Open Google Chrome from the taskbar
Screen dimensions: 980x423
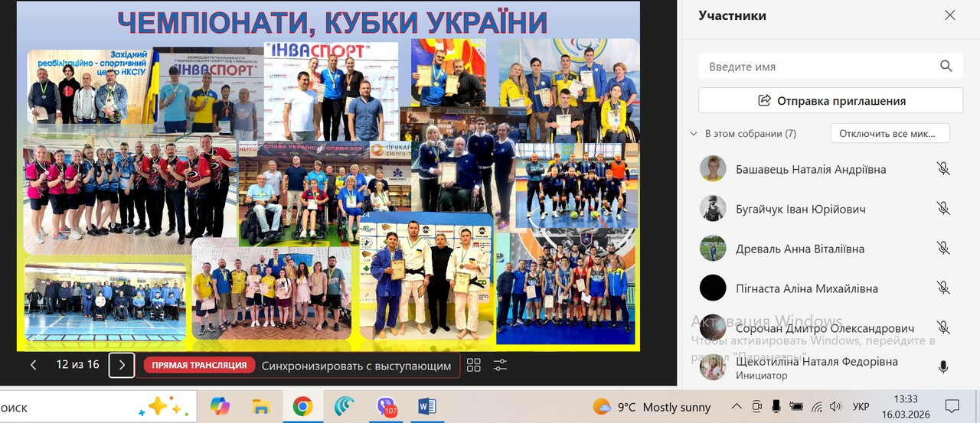(x=302, y=406)
